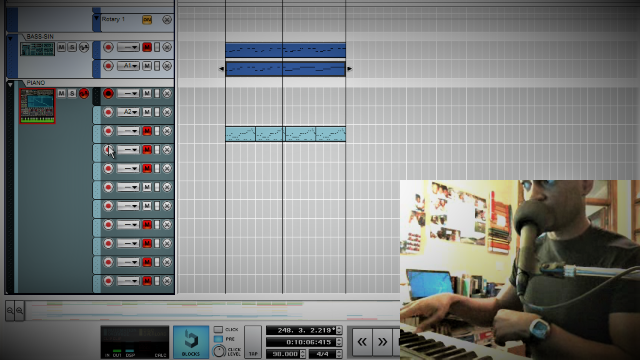Select the PIANO device thumbnail

pos(37,106)
